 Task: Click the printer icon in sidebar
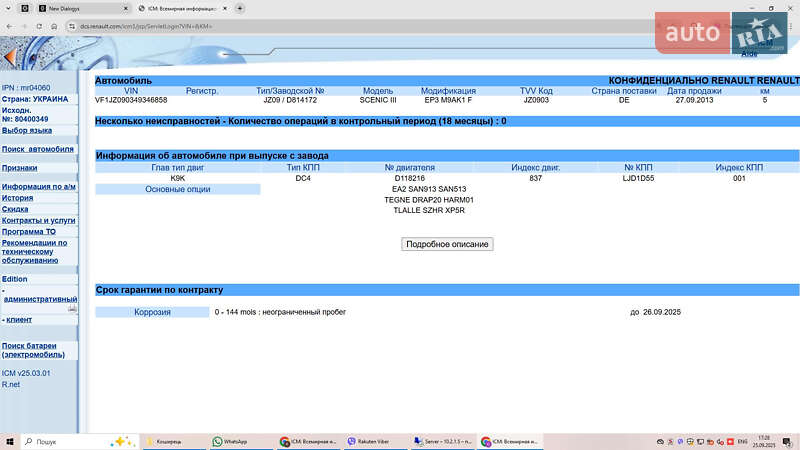point(72,309)
